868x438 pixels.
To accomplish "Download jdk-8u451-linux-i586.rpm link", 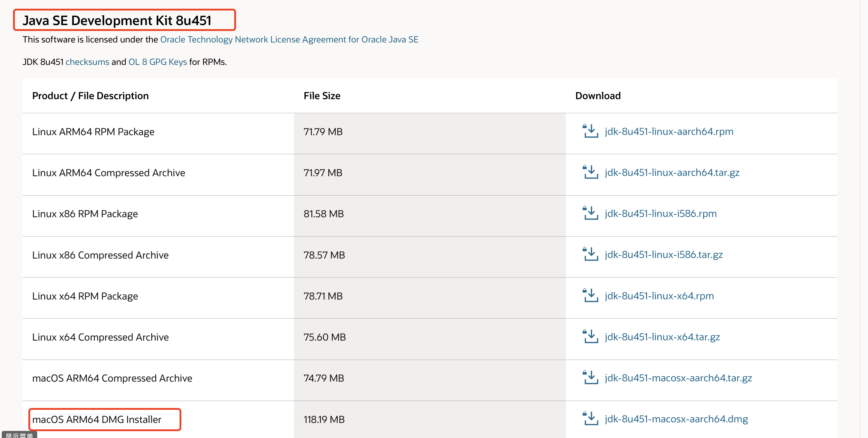I will (660, 213).
